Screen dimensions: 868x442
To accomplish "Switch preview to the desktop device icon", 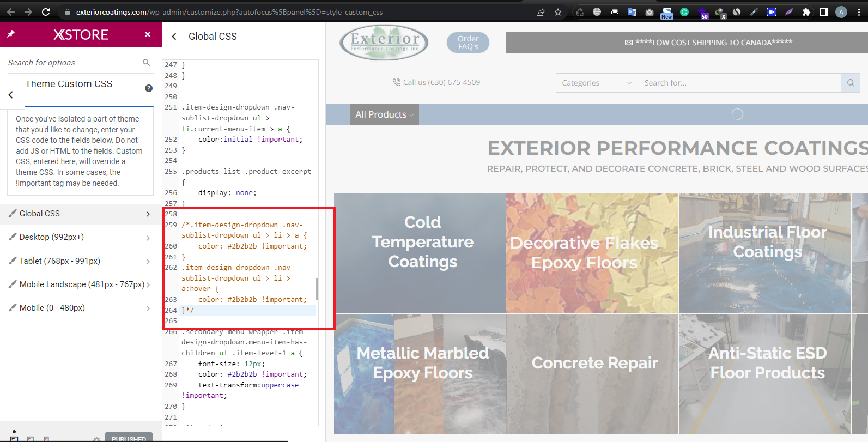I will pos(14,439).
